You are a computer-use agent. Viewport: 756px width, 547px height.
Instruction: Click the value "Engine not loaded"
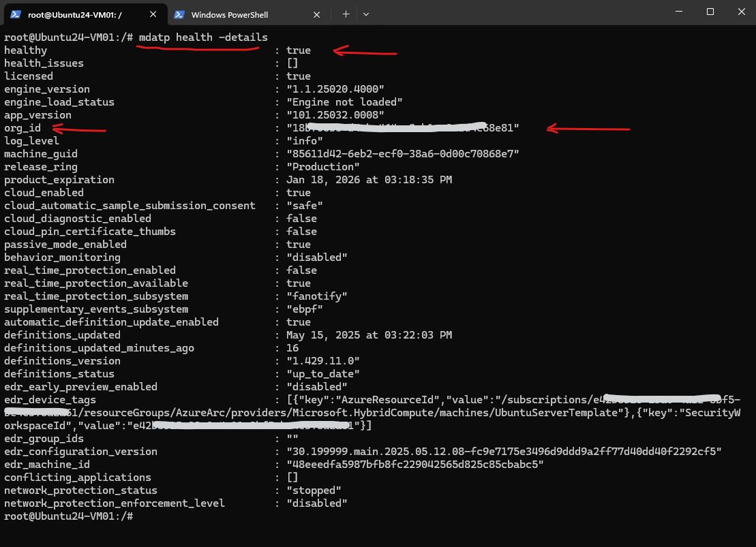tap(344, 102)
